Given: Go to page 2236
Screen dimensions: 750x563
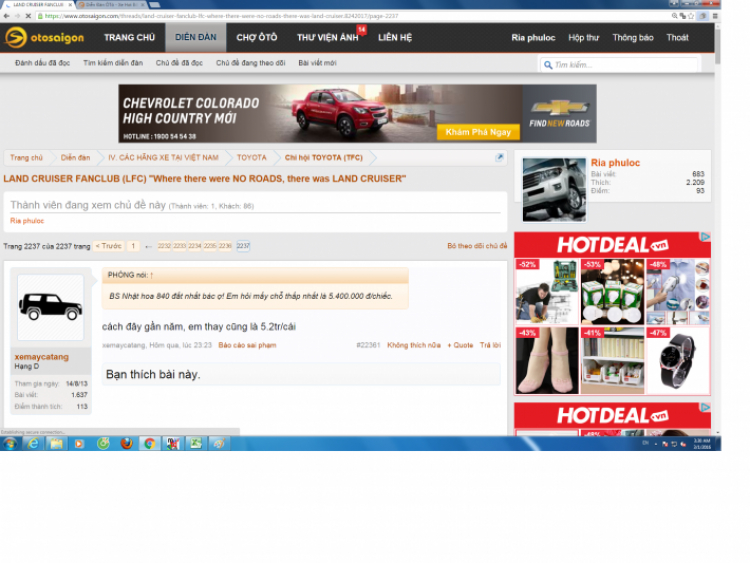Looking at the screenshot, I should click(x=225, y=246).
